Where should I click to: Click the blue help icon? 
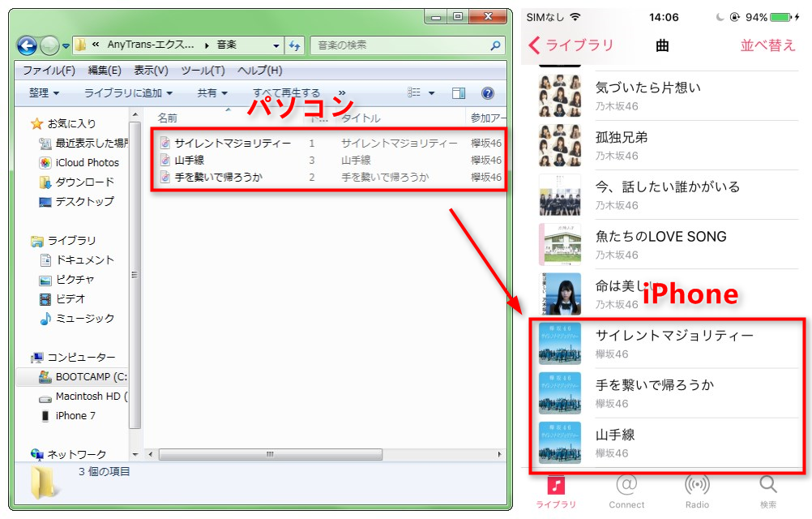[x=487, y=93]
